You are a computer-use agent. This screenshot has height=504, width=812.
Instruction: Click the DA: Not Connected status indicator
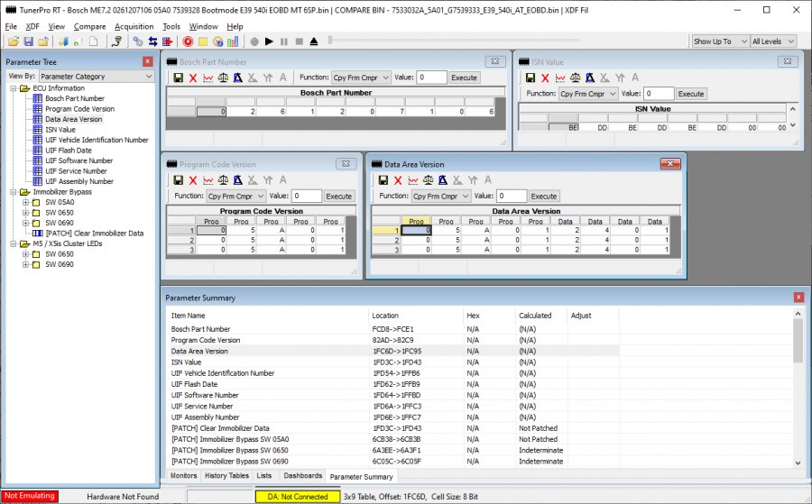[298, 496]
